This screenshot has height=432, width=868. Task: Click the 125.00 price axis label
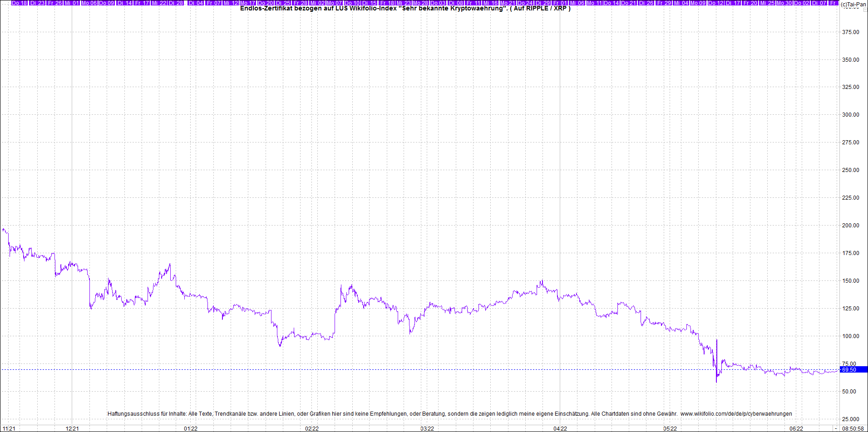[851, 309]
